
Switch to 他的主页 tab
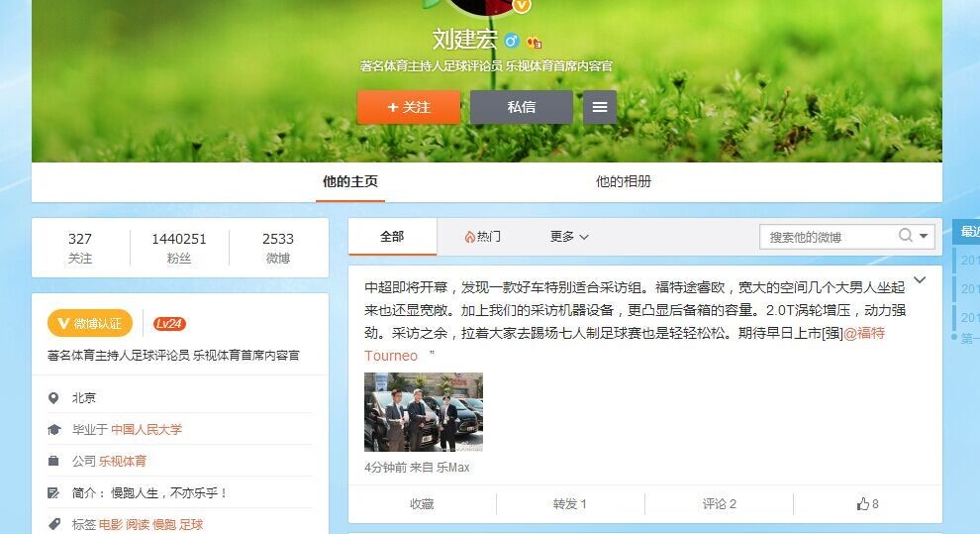(350, 181)
